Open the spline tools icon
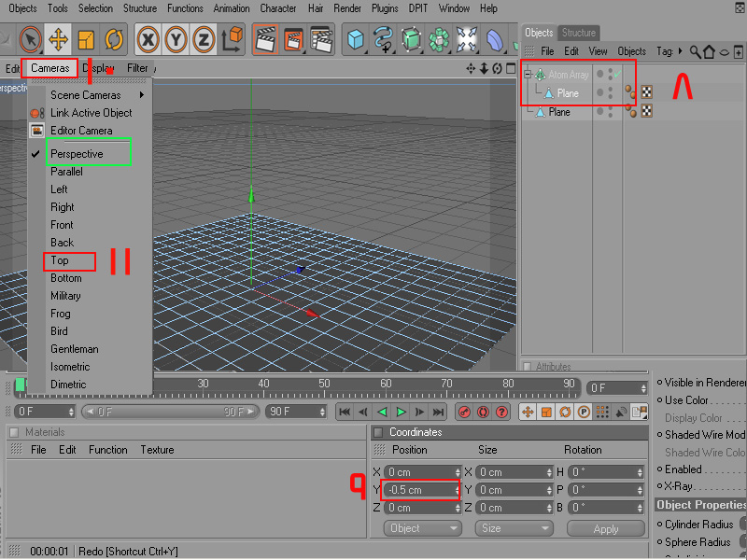This screenshot has width=747, height=560. (383, 39)
